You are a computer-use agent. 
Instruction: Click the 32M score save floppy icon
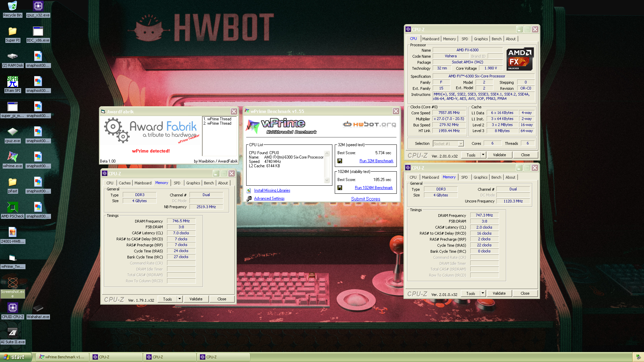pos(340,161)
